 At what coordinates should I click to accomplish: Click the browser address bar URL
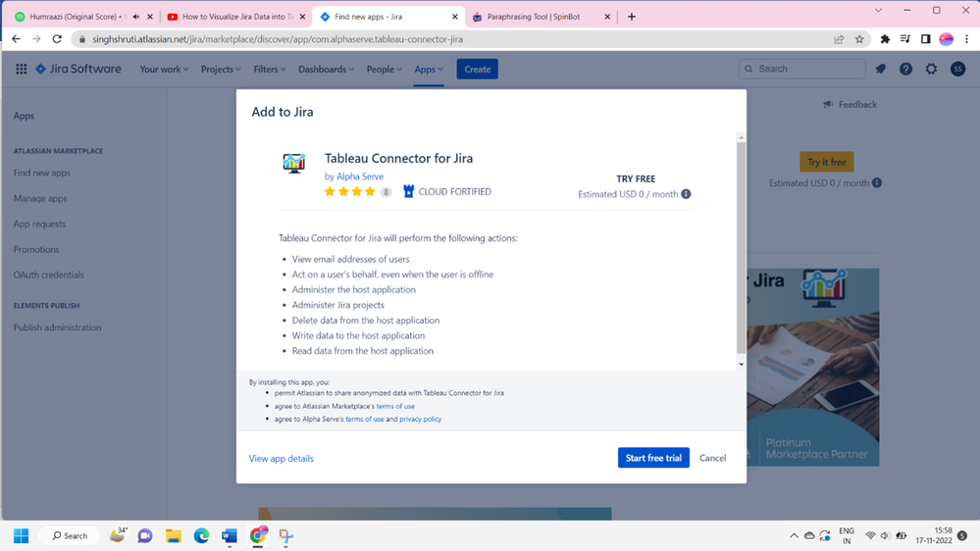(278, 39)
